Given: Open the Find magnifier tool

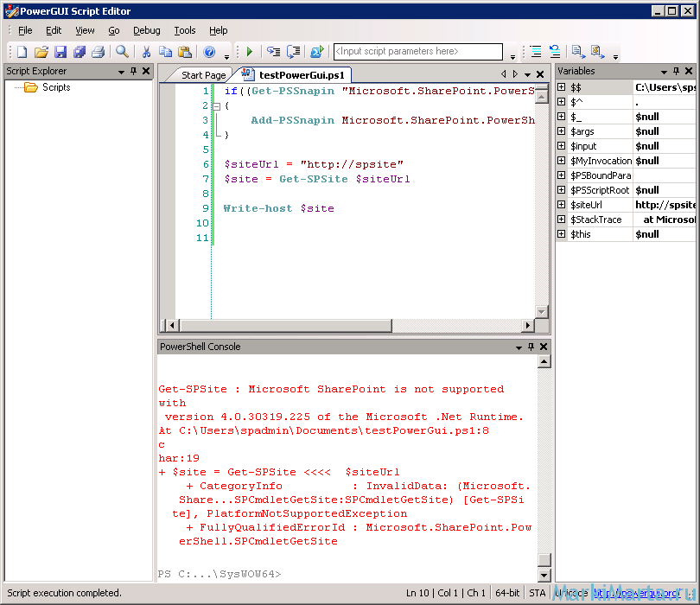Looking at the screenshot, I should pyautogui.click(x=122, y=52).
